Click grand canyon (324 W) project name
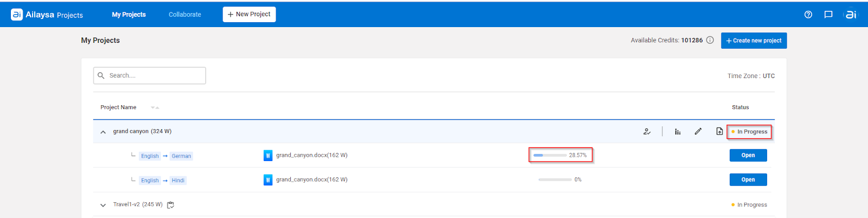Image resolution: width=868 pixels, height=218 pixels. click(x=142, y=131)
